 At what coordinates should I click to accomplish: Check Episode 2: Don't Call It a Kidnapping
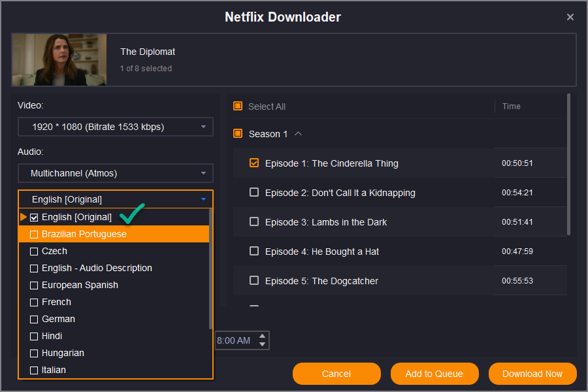point(254,192)
